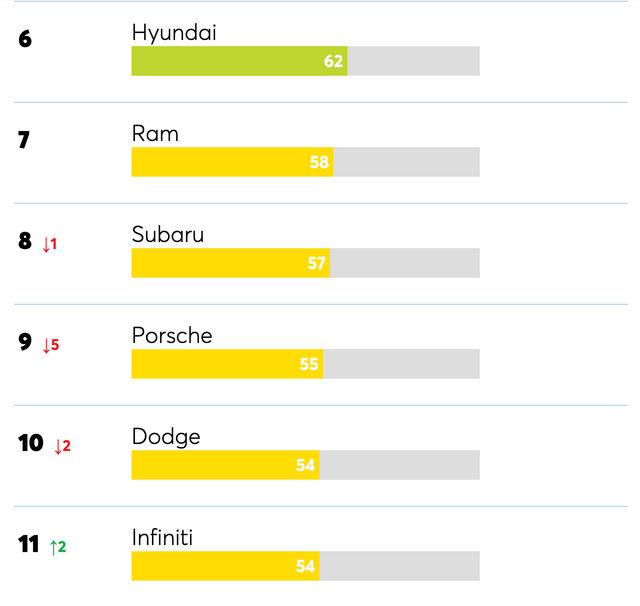Click the rank number 7
This screenshot has height=606, width=640.
coord(24,141)
